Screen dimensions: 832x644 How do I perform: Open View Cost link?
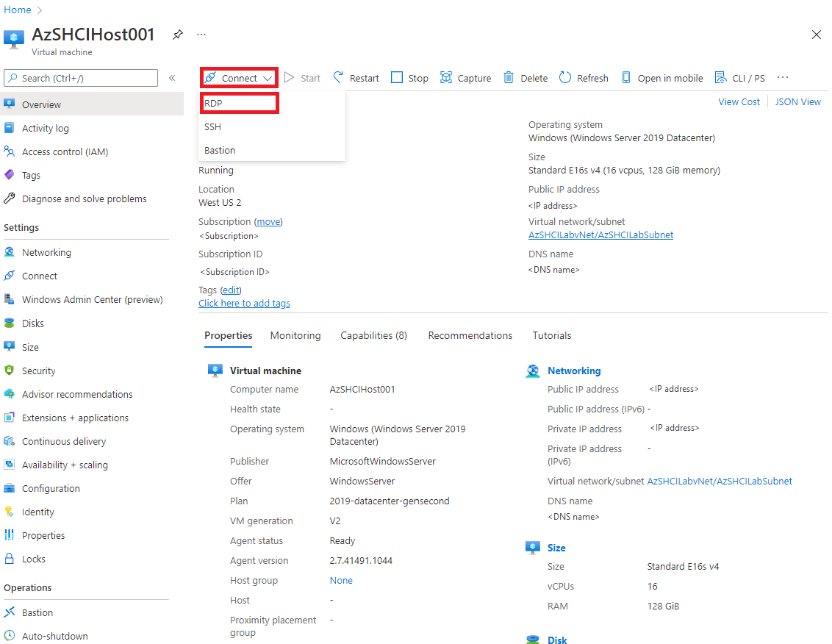pyautogui.click(x=739, y=102)
